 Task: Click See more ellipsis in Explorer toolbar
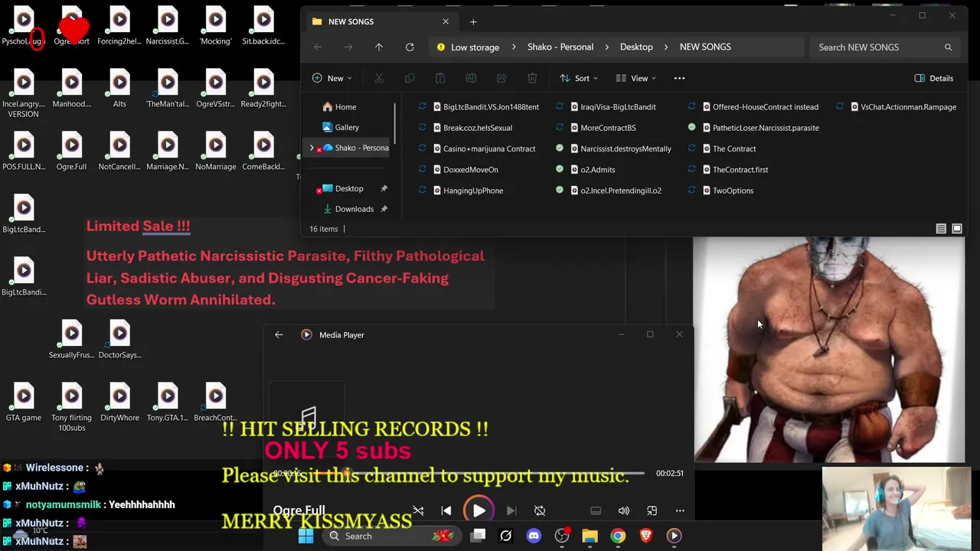click(679, 78)
